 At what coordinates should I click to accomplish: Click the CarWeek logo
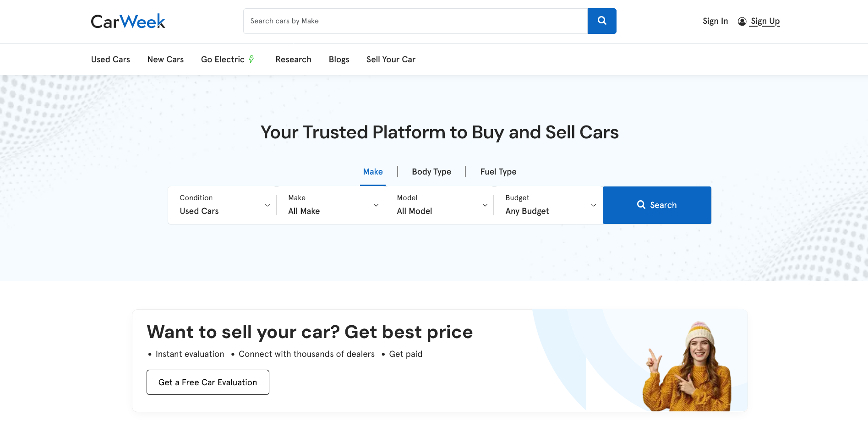click(128, 21)
